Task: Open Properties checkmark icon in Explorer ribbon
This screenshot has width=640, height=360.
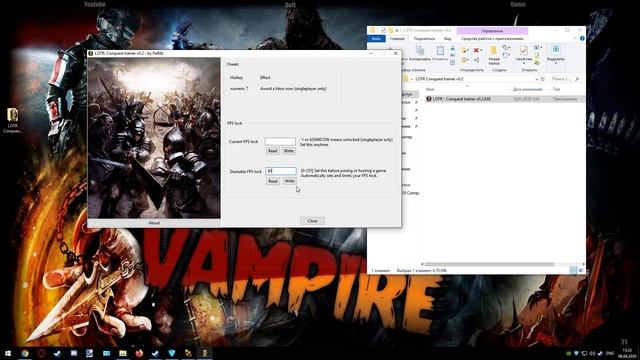Action: click(x=523, y=50)
